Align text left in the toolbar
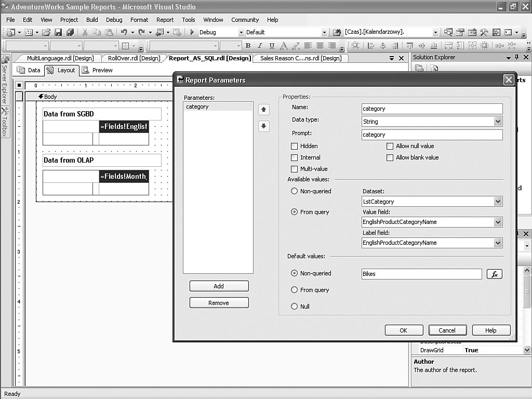Viewport: 532px width, 399px height. [x=308, y=46]
